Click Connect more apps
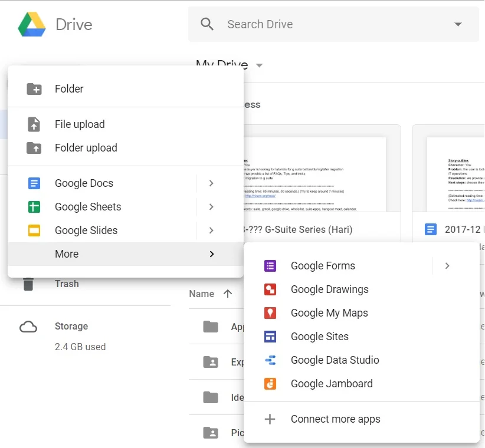The height and width of the screenshot is (448, 485). pyautogui.click(x=335, y=419)
